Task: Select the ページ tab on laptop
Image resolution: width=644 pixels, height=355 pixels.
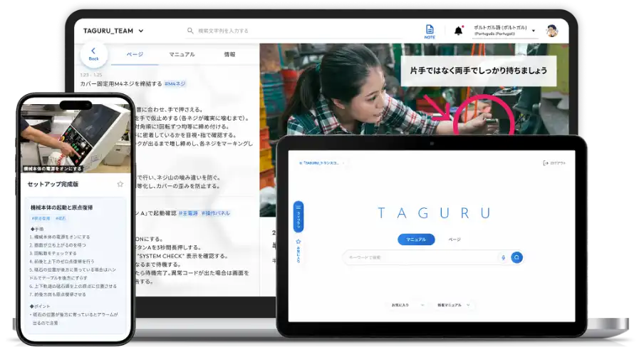Action: 135,55
